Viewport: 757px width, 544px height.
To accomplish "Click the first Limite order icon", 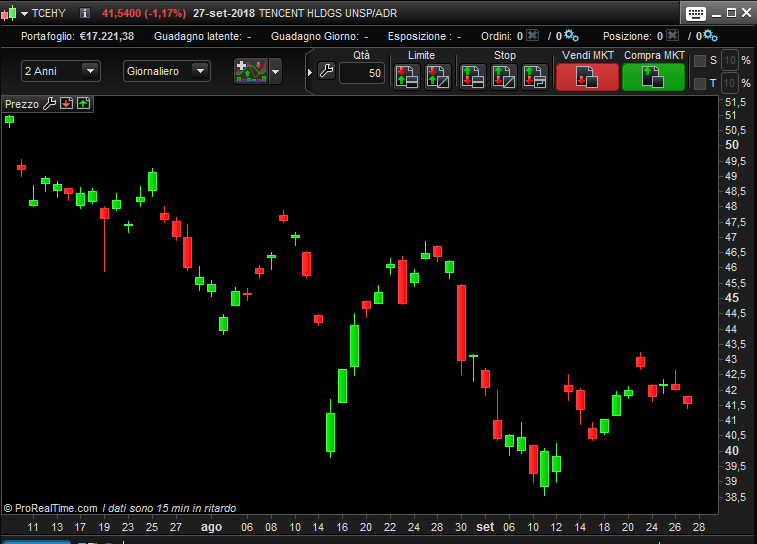I will (407, 76).
